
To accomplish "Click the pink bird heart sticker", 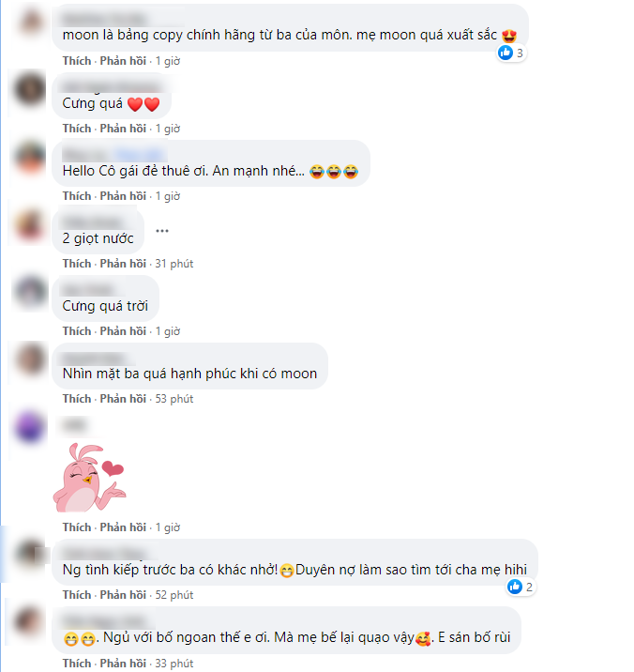I will coord(89,478).
